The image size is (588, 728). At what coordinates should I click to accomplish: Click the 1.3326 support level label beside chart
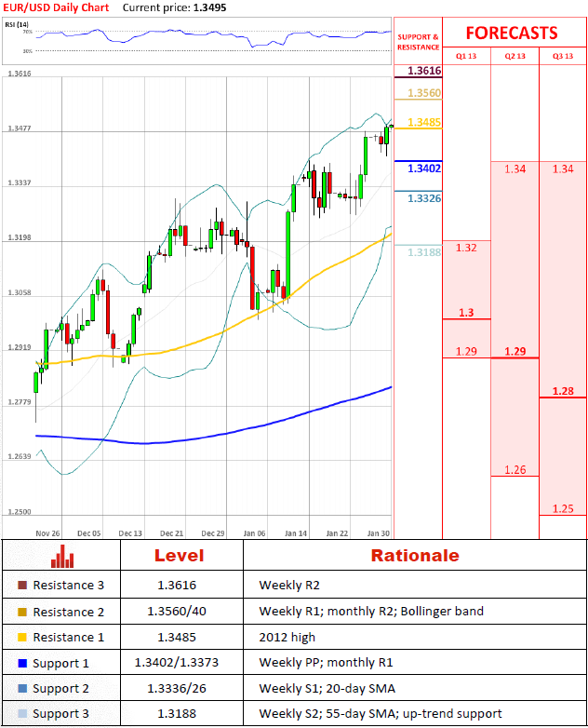[x=424, y=198]
